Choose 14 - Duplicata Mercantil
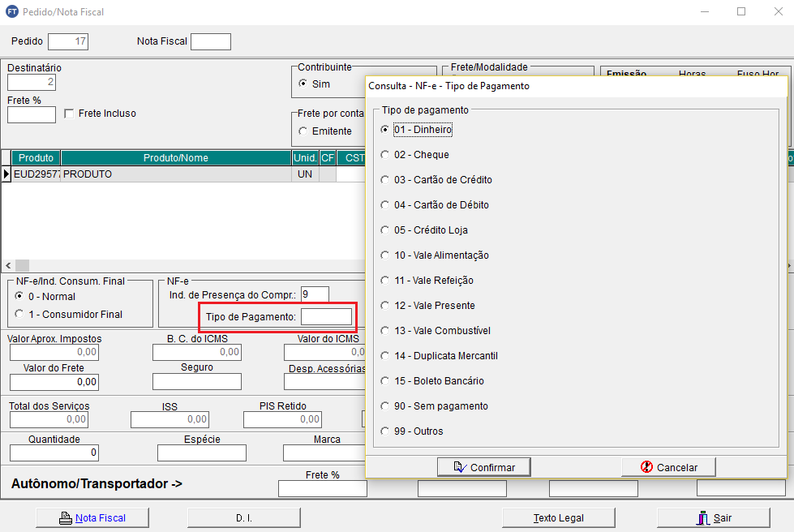The width and height of the screenshot is (794, 532). coord(439,356)
